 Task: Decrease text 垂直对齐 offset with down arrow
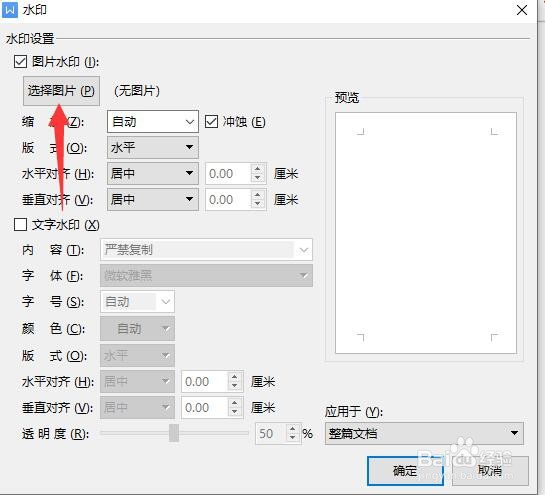235,412
